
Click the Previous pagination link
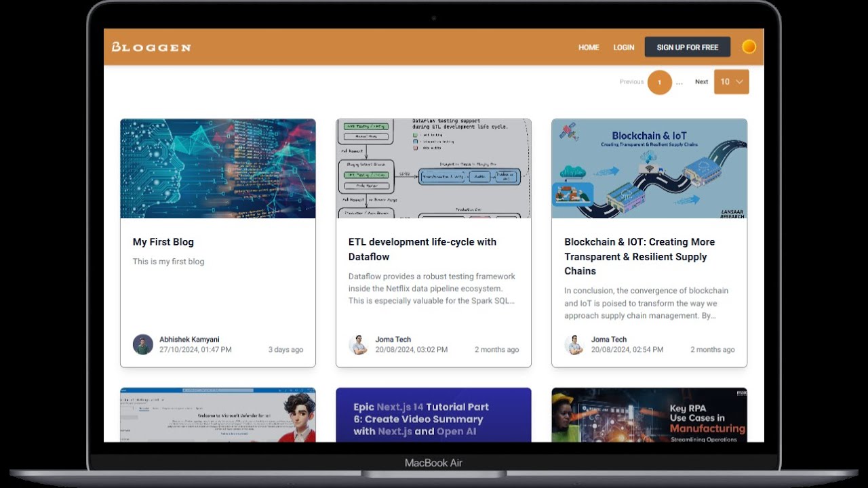coord(631,82)
